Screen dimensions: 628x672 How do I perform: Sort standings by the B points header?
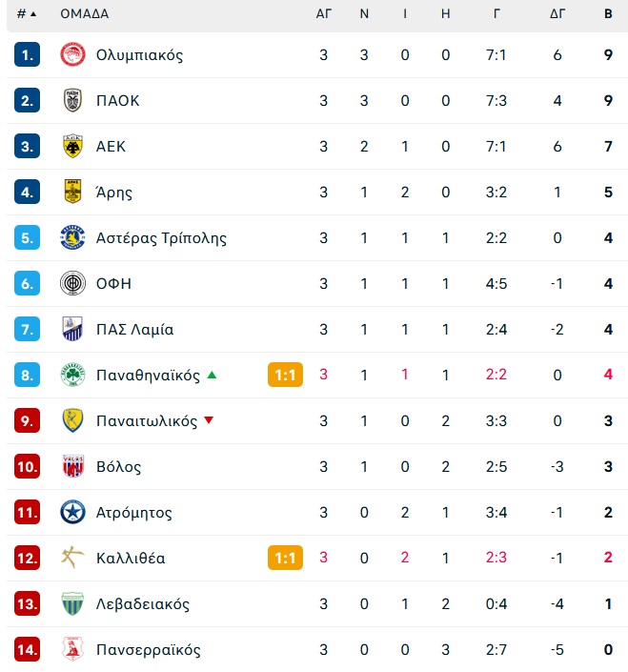click(608, 13)
